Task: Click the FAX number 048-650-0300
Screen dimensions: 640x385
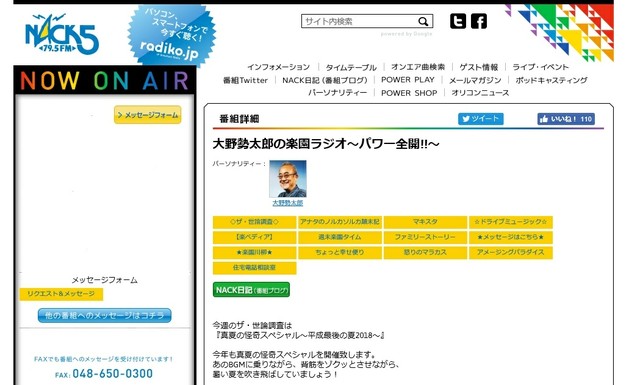Action: (113, 374)
